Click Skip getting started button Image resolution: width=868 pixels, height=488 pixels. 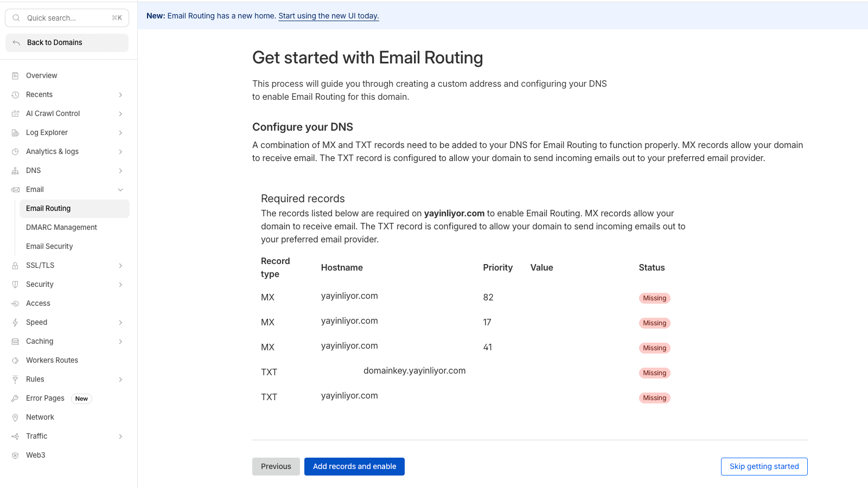(764, 466)
